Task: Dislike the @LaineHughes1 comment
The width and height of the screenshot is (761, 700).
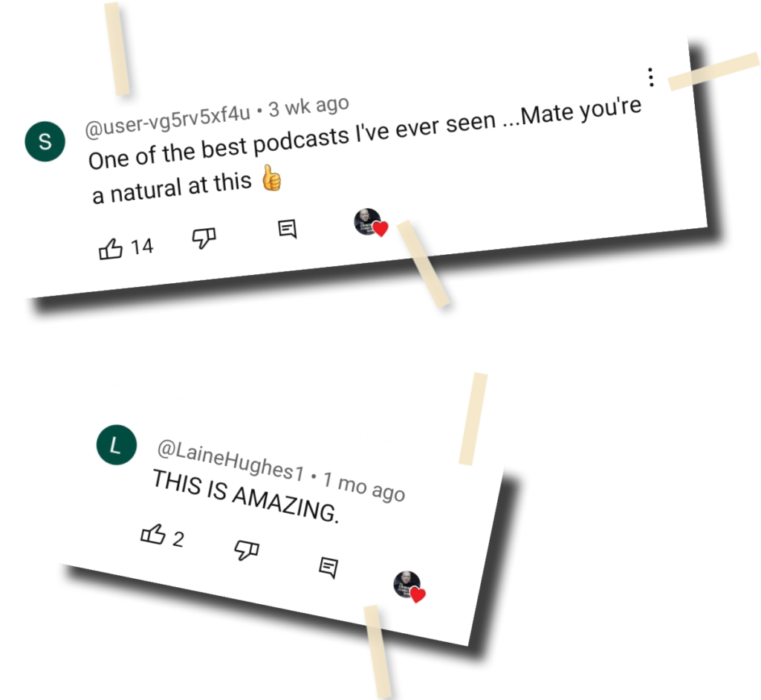Action: [x=247, y=550]
